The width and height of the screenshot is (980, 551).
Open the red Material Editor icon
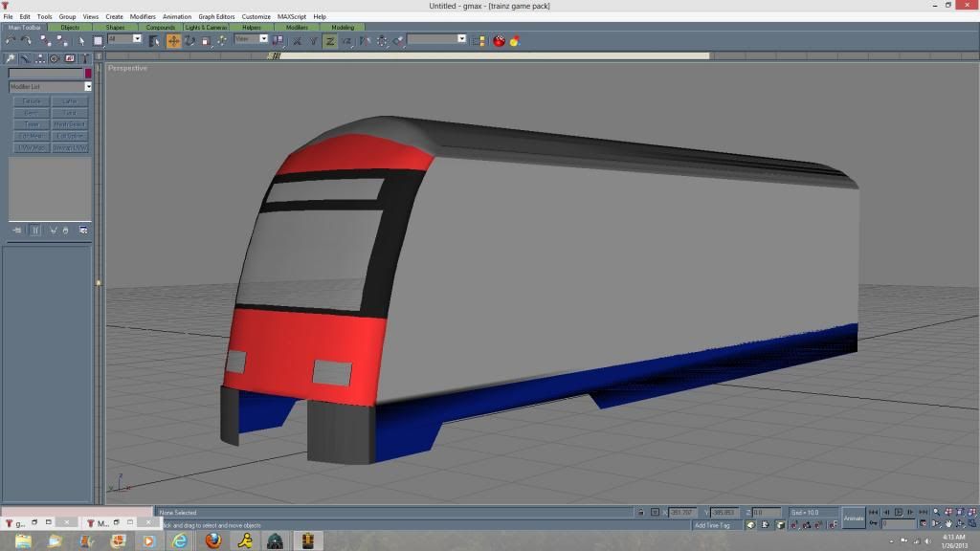coord(499,40)
